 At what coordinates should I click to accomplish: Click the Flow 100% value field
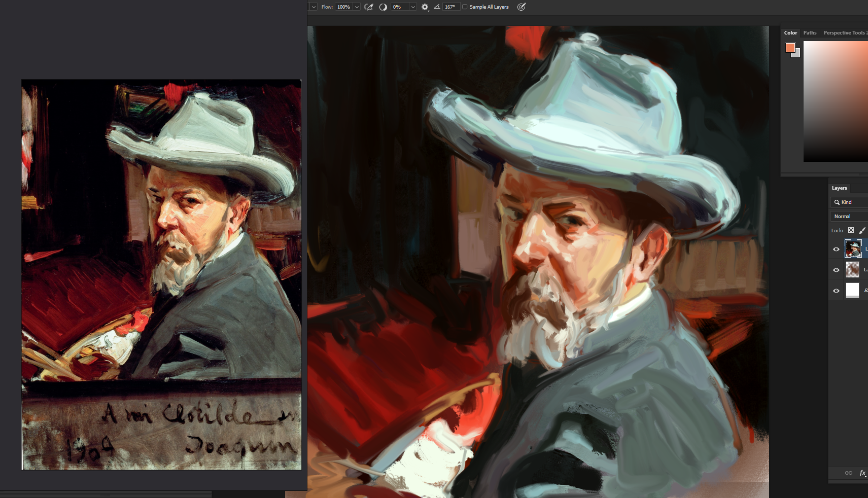(x=344, y=7)
